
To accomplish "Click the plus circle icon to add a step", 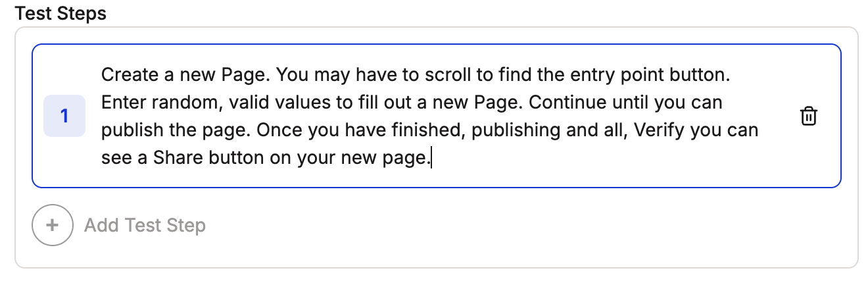I will pyautogui.click(x=52, y=225).
